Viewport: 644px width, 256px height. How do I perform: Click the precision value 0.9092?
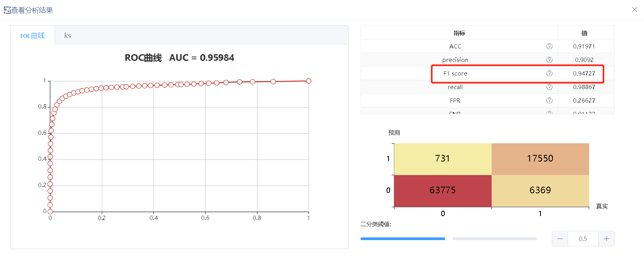584,60
